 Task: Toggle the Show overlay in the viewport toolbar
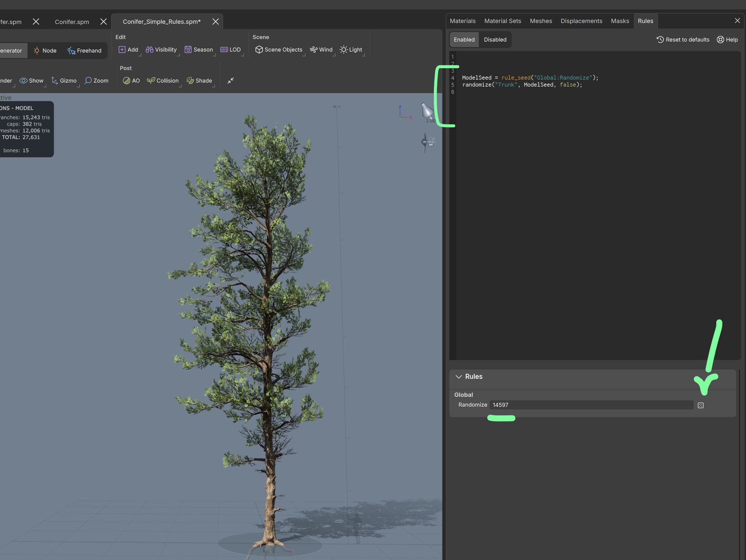point(31,80)
